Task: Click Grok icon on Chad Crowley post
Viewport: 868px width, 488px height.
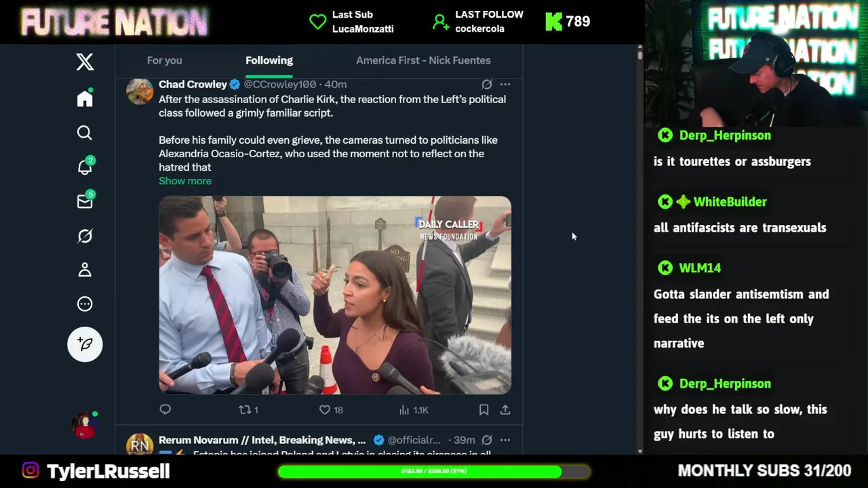Action: [487, 84]
